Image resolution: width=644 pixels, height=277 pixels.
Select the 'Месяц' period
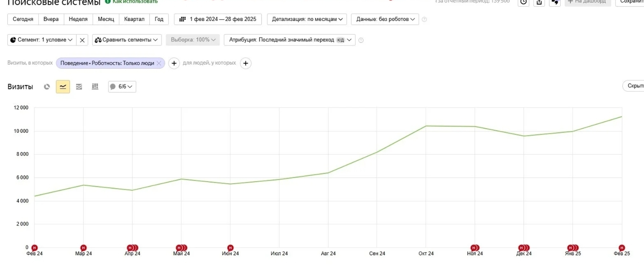[106, 19]
